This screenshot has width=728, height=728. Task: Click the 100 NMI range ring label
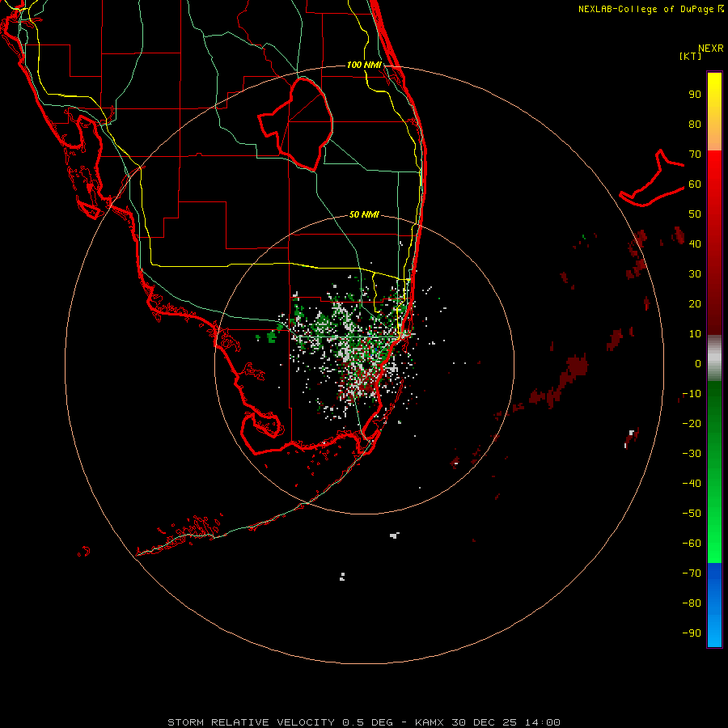364,65
